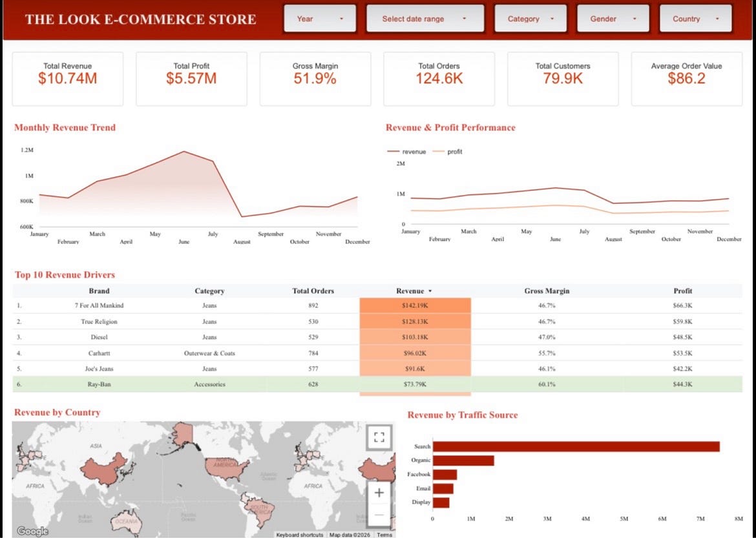Click the Monthly Revenue Trend title
The width and height of the screenshot is (756, 538).
(x=65, y=128)
